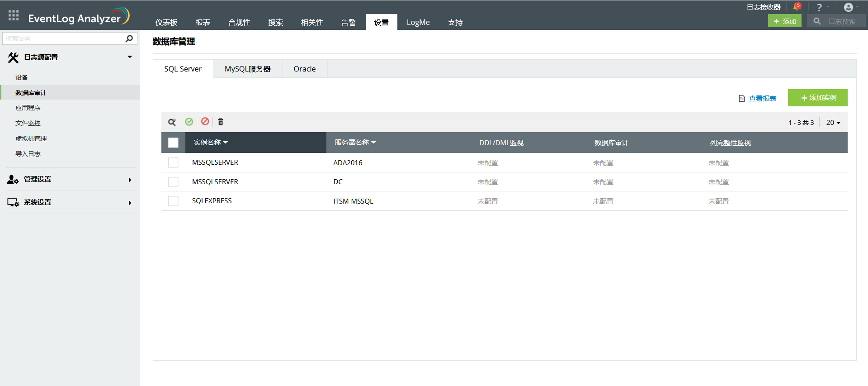Open the apps grid launcher icon

tap(14, 15)
